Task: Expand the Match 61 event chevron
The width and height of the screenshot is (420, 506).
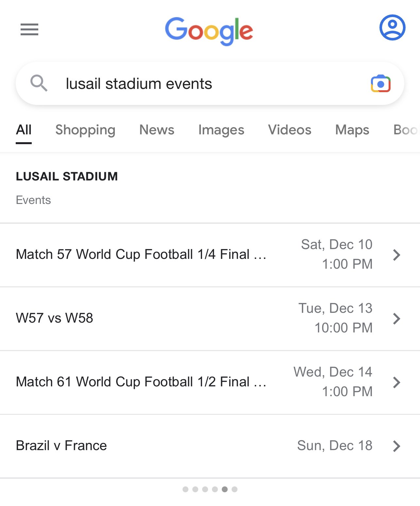Action: (x=396, y=382)
